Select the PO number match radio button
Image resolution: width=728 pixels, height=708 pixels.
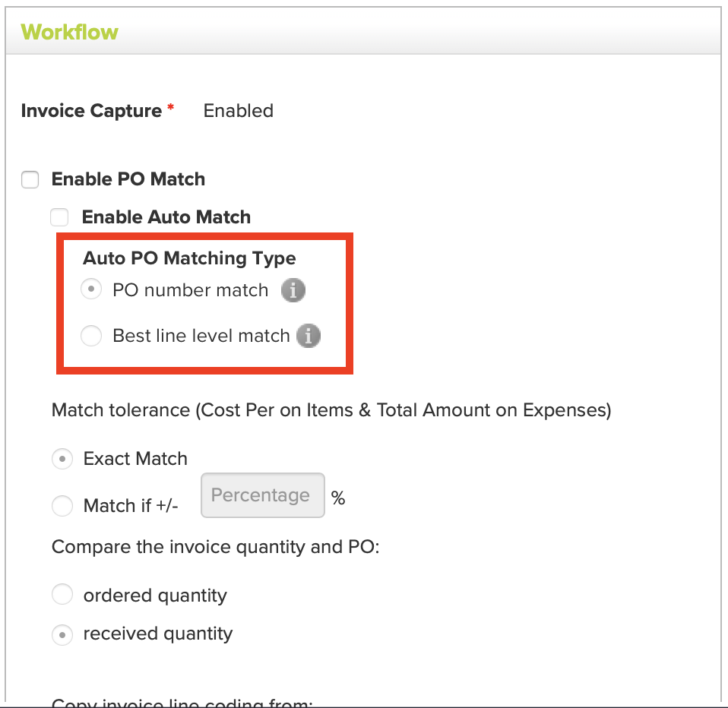tap(91, 289)
